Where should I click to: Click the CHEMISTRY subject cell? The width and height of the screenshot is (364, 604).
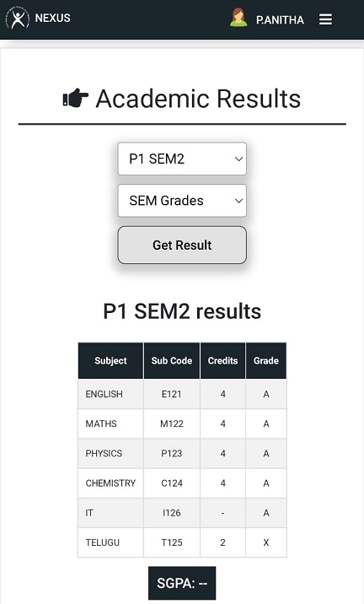[110, 483]
